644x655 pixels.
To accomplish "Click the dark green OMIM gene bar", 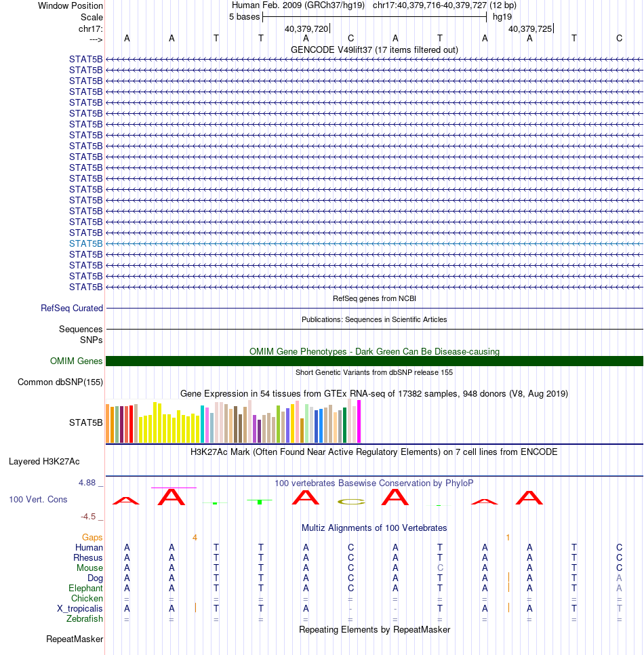I will click(x=374, y=361).
